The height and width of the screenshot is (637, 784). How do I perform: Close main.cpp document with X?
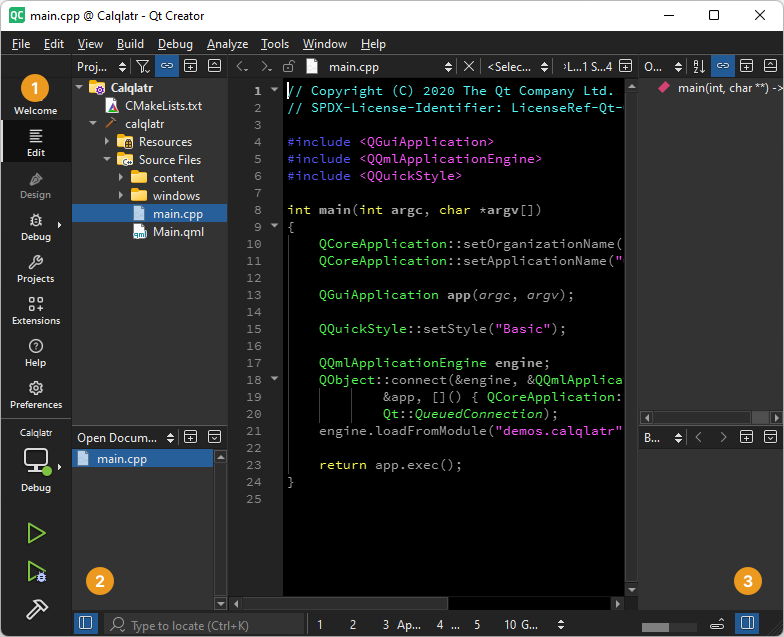pyautogui.click(x=468, y=66)
